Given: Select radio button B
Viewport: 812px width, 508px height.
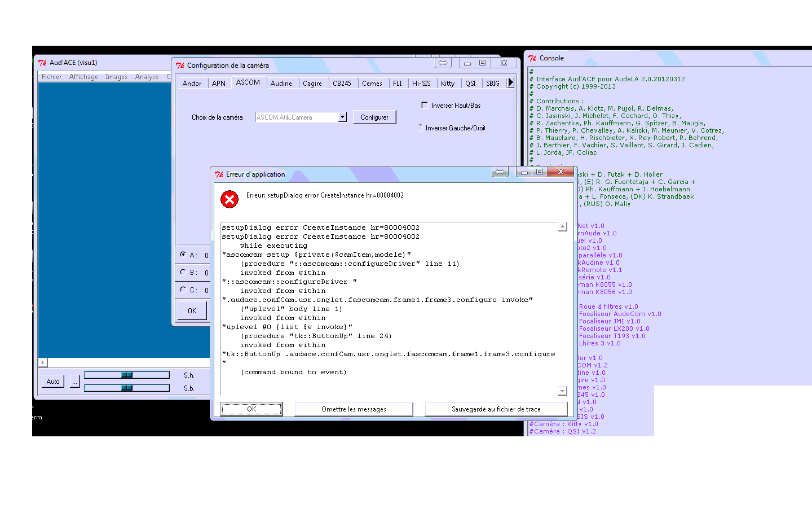Looking at the screenshot, I should (183, 272).
